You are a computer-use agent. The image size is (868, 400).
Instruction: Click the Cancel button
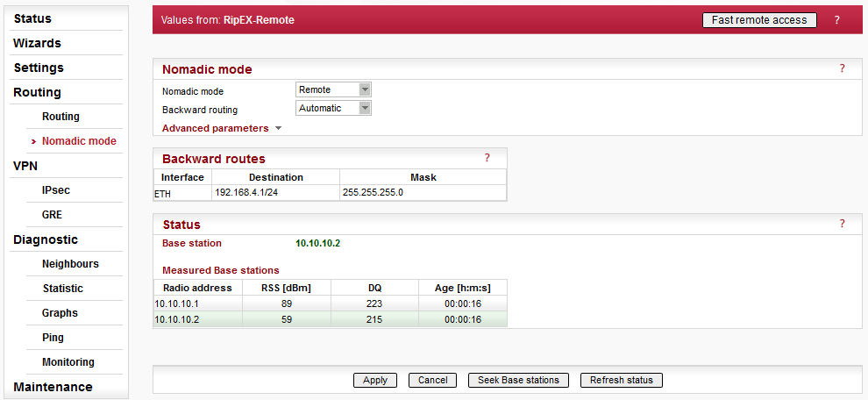(432, 380)
